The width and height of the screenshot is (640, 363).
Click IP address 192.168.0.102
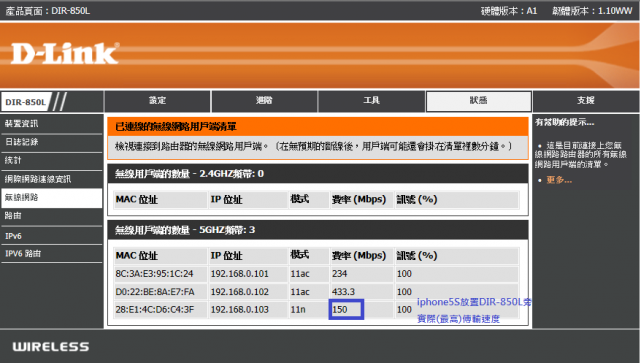(x=240, y=292)
